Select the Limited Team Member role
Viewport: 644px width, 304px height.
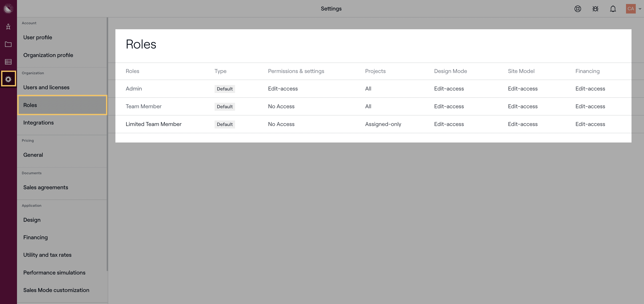(x=153, y=124)
